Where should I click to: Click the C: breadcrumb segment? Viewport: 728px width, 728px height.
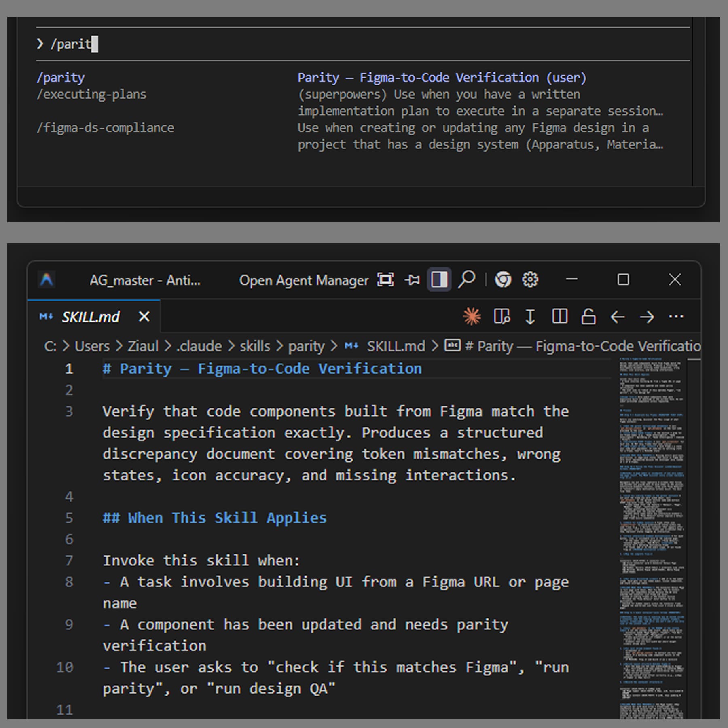click(x=50, y=346)
